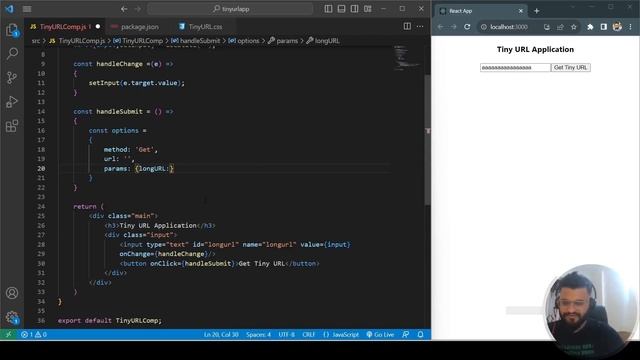Viewport: 640px width, 360px height.
Task: Go forward with VS Code navigation arrow
Action: [x=138, y=9]
